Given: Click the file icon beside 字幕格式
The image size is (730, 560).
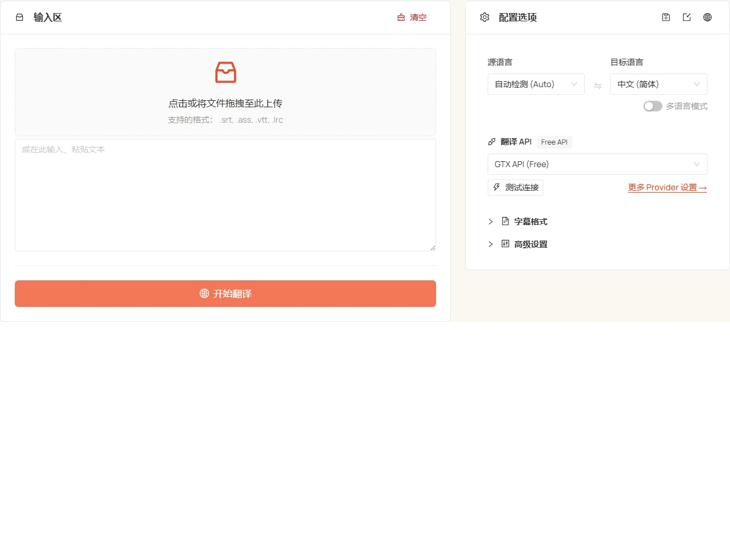Looking at the screenshot, I should pos(505,221).
